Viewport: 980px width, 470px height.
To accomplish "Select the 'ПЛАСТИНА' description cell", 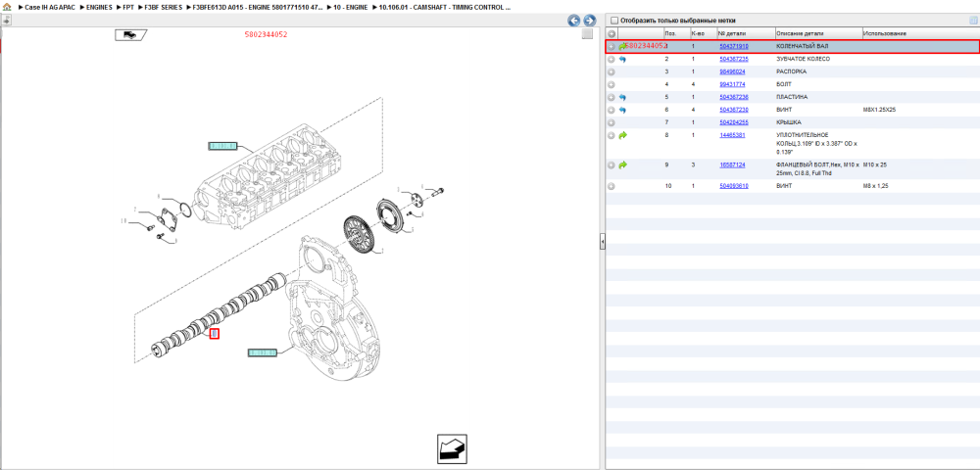I will click(791, 97).
